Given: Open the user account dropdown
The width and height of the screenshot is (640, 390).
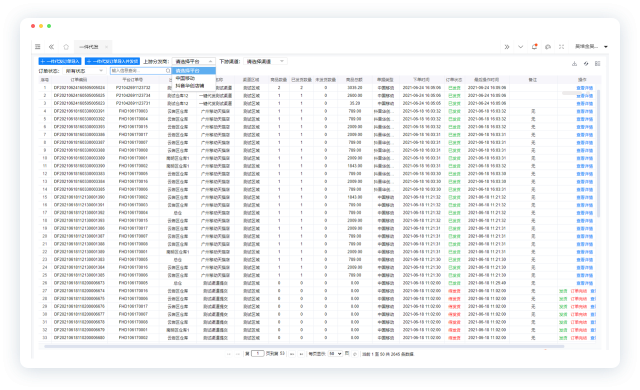Looking at the screenshot, I should 591,47.
